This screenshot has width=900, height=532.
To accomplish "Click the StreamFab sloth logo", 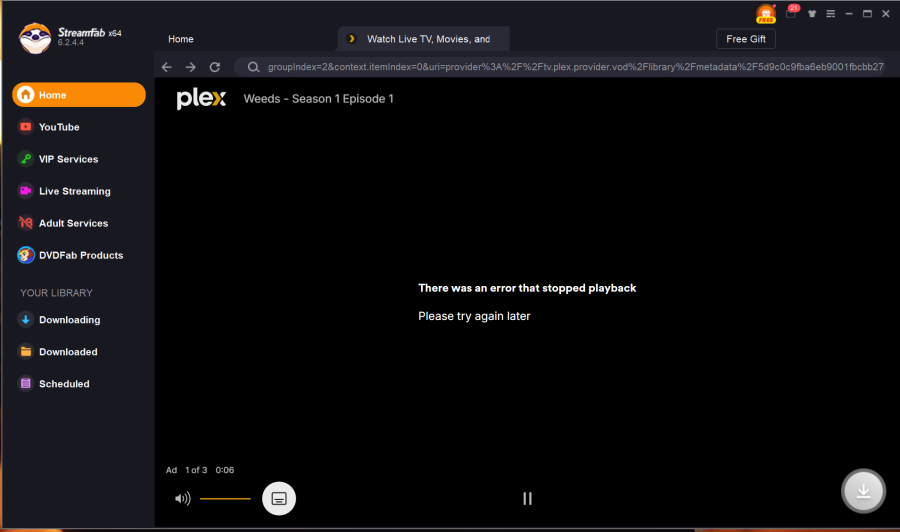I will click(x=35, y=38).
